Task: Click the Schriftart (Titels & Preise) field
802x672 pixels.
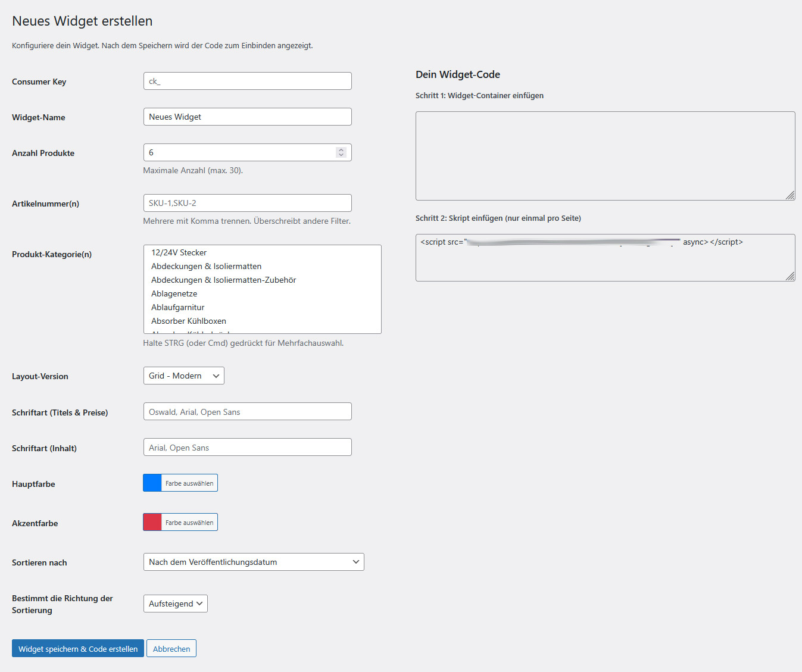Action: [x=247, y=411]
